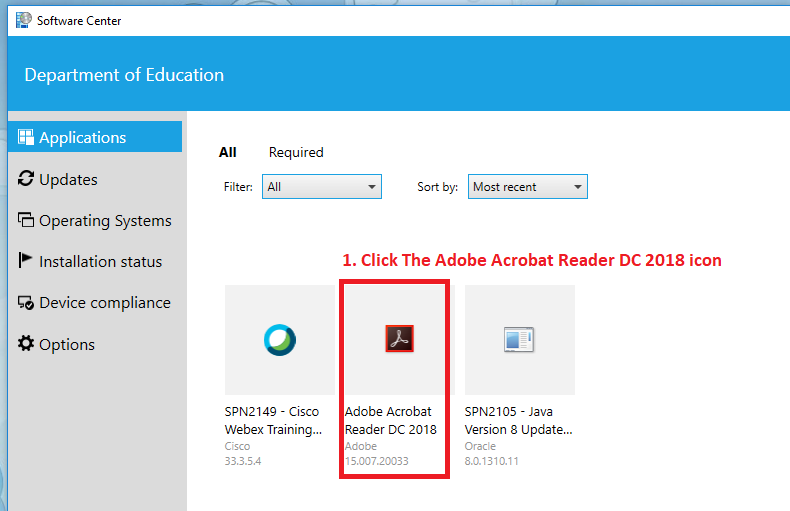Click the Device compliance checkmark icon
Image resolution: width=790 pixels, height=511 pixels.
click(26, 302)
